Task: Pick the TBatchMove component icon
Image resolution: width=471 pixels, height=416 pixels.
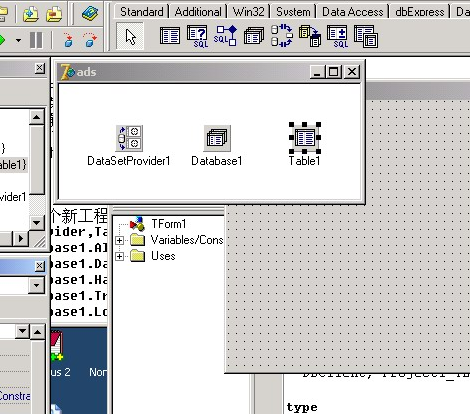Action: click(310, 36)
